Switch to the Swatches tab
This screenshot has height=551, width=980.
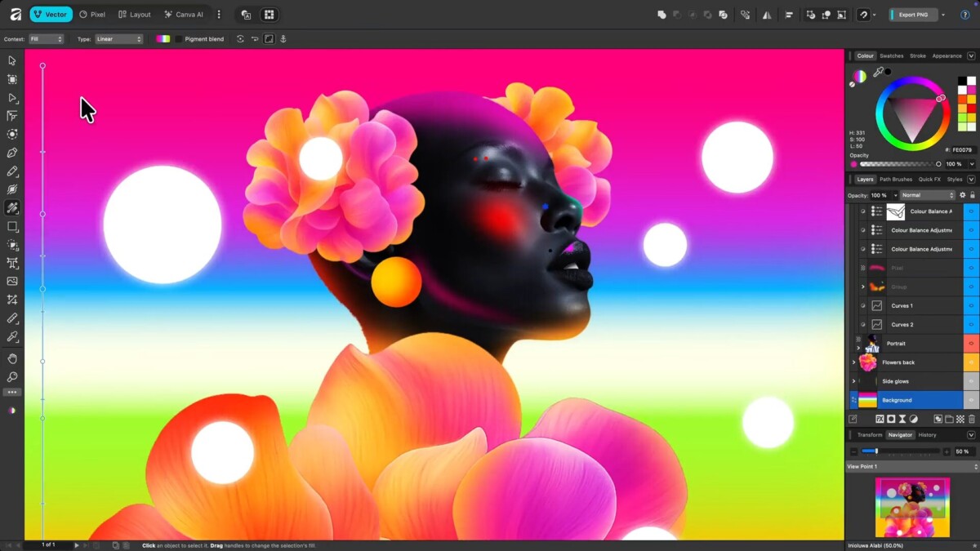click(891, 56)
